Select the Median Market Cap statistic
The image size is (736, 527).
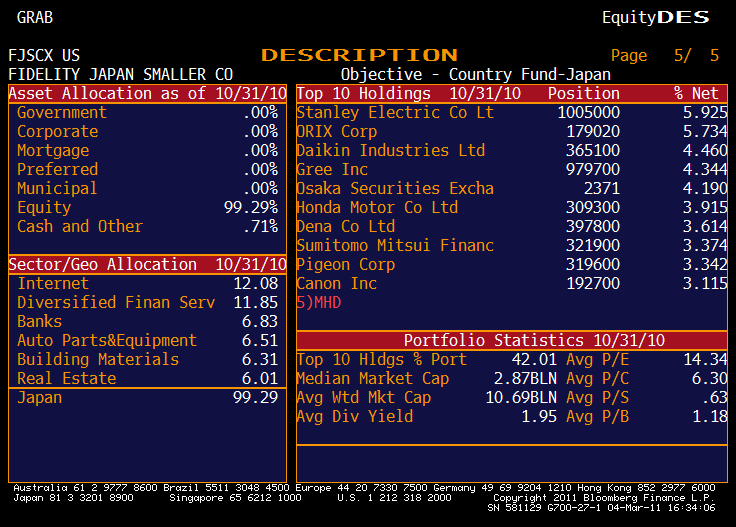point(373,379)
